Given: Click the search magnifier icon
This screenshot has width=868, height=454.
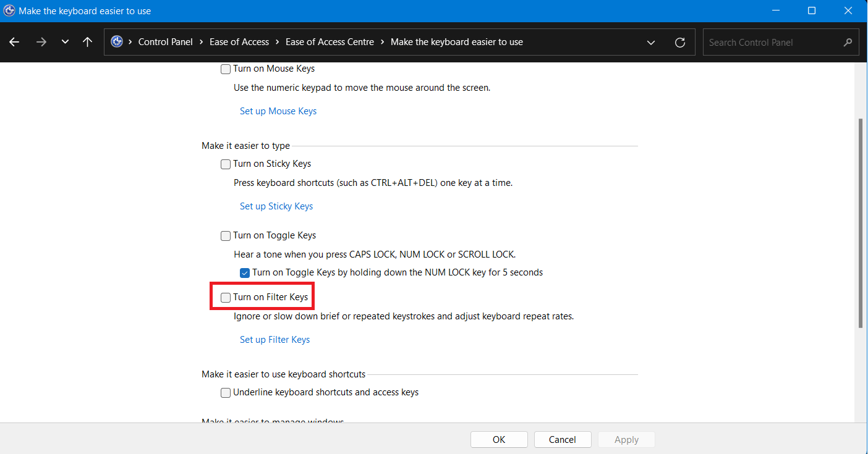Looking at the screenshot, I should tap(848, 42).
